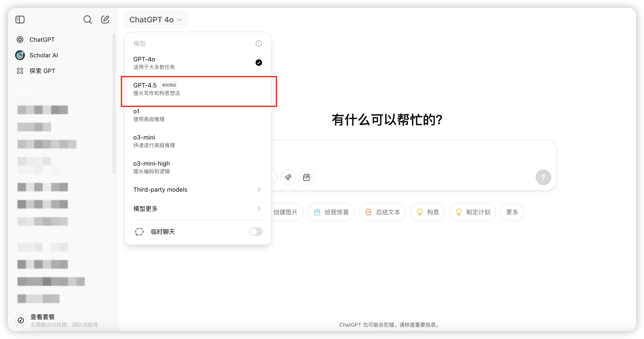Select the o3-mini-high model option
The image size is (644, 339).
[x=198, y=167]
